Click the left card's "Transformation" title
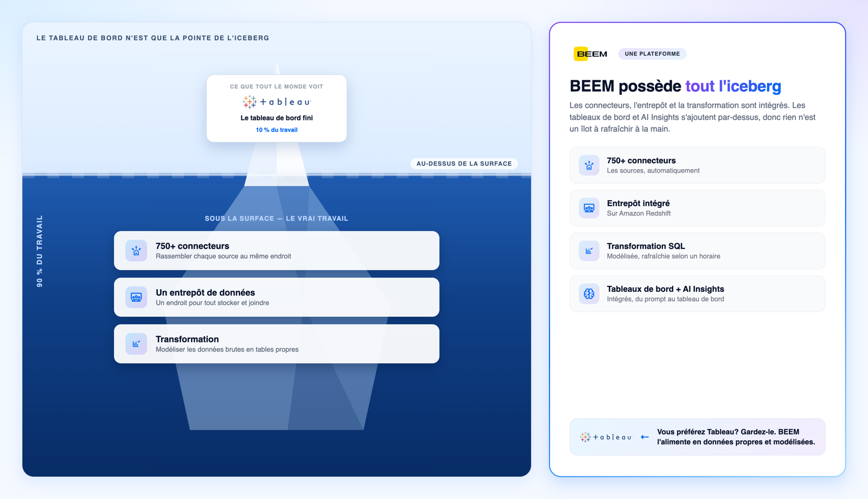Viewport: 868px width, 499px height. (x=187, y=339)
